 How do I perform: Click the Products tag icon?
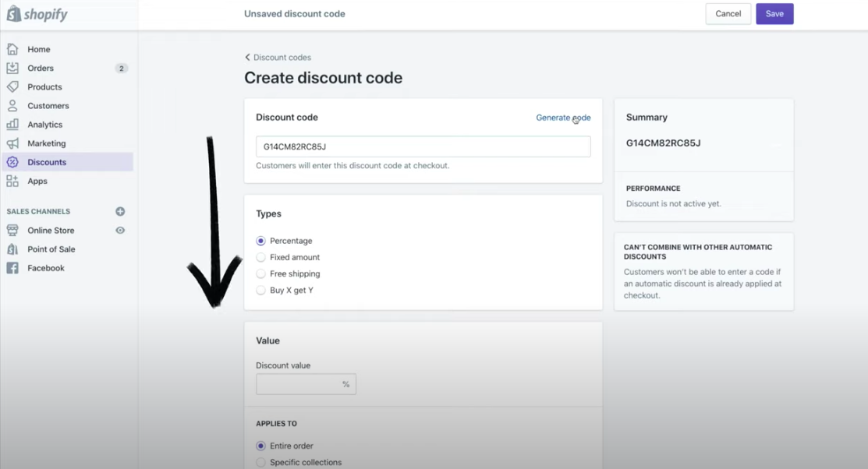(x=12, y=86)
